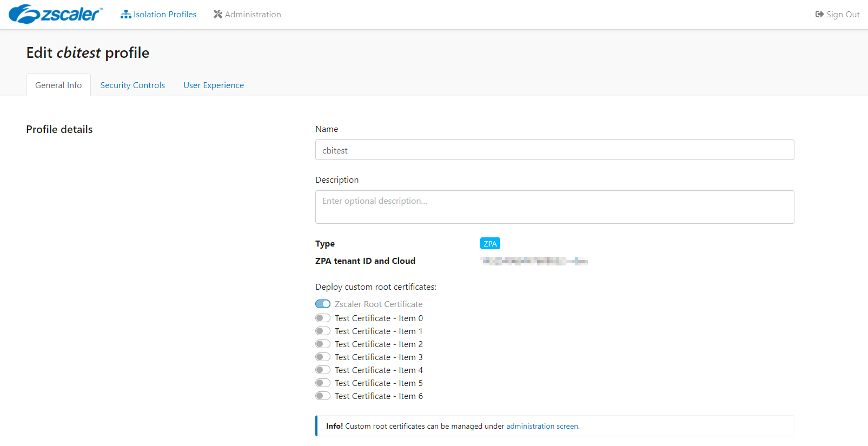
Task: Click the Sign Out arrow icon
Action: click(819, 15)
